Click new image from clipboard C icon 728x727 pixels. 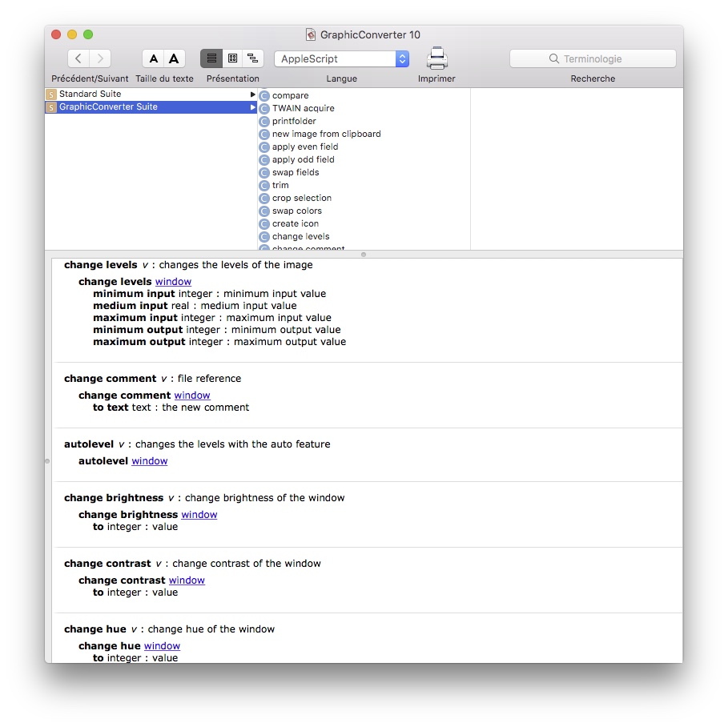[x=264, y=135]
